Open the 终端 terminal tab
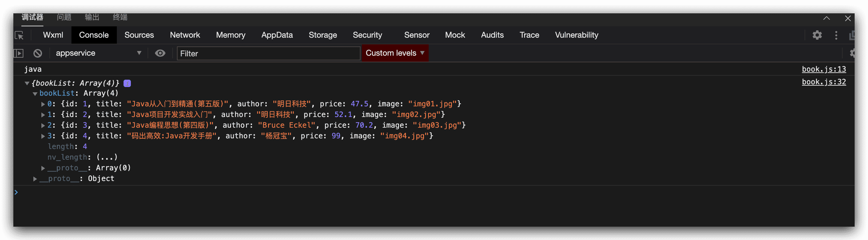 coord(120,17)
